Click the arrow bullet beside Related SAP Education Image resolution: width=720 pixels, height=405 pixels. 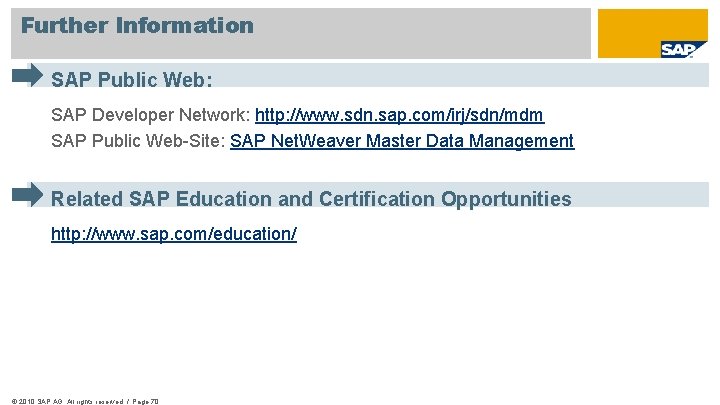tap(29, 194)
